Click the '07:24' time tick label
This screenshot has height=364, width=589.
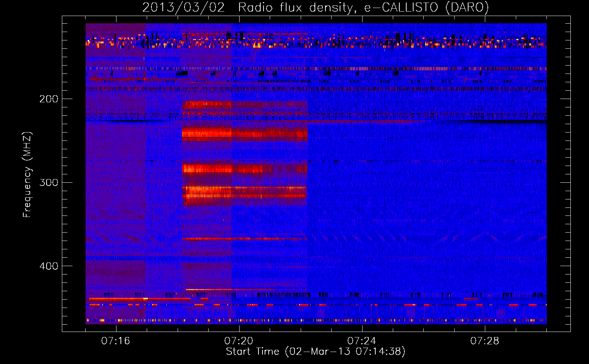coord(362,341)
